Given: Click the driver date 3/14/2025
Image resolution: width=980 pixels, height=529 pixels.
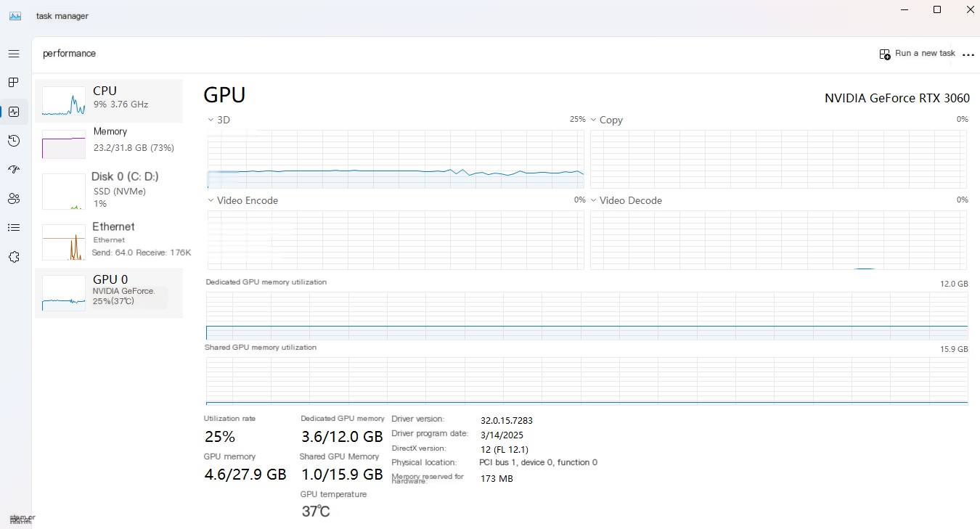Looking at the screenshot, I should 502,435.
